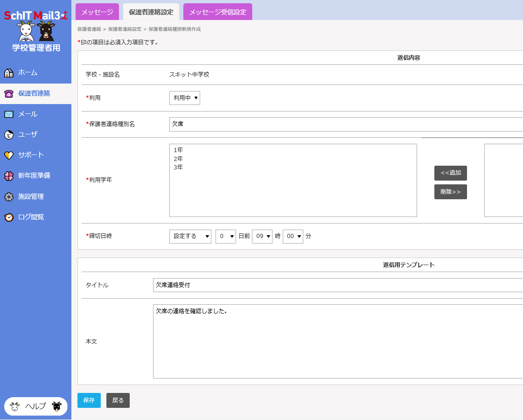Click the Home house icon in sidebar
The width and height of the screenshot is (523, 420).
tap(8, 73)
